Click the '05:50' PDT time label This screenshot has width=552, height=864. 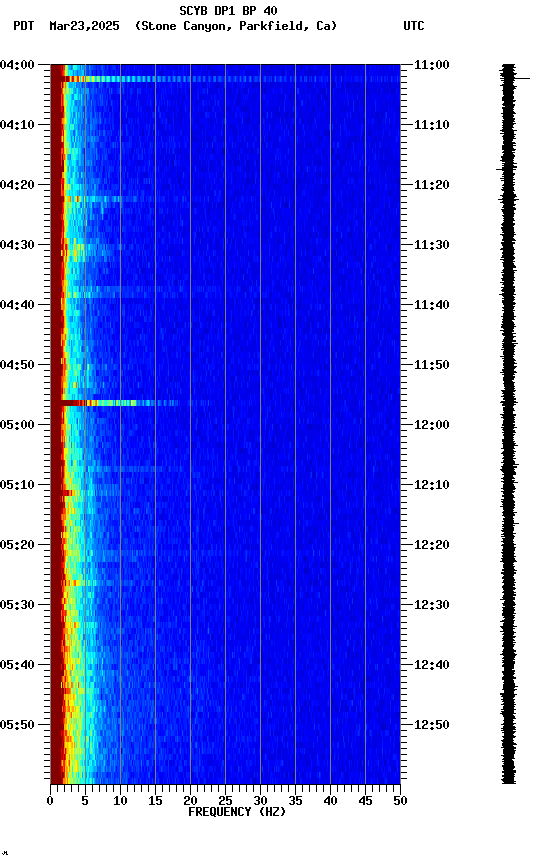(x=17, y=725)
